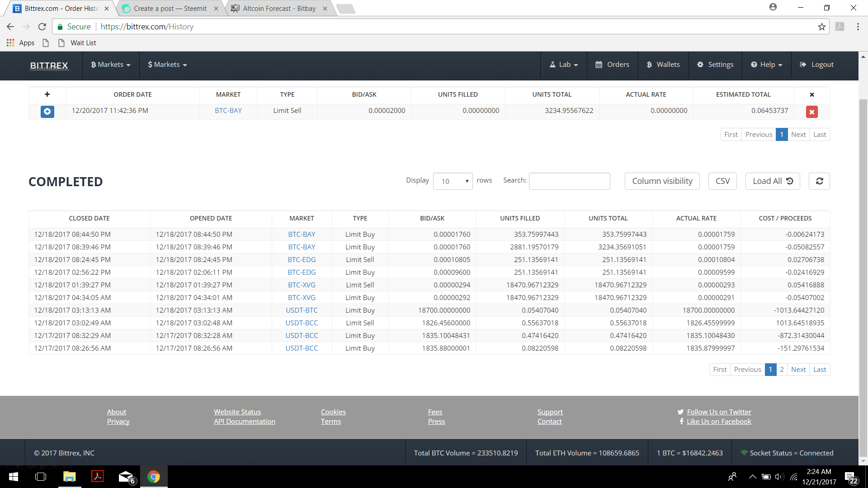The image size is (868, 488).
Task: Open API Documentation footer link
Action: (245, 422)
